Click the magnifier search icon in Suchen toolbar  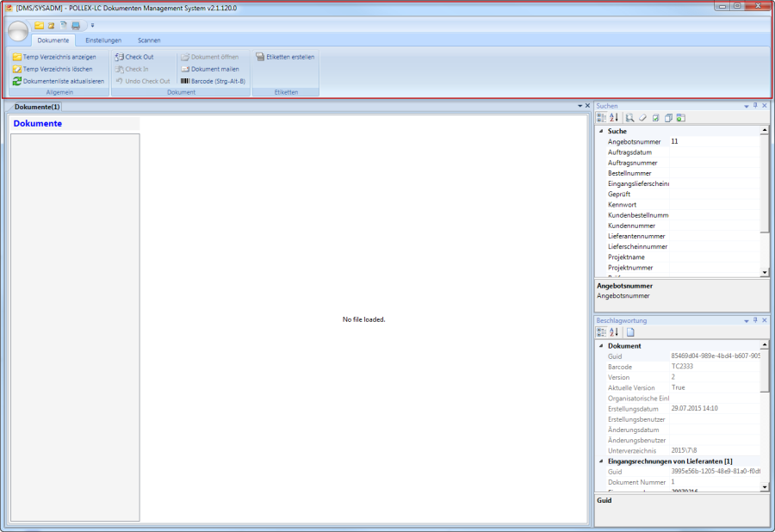coord(629,117)
